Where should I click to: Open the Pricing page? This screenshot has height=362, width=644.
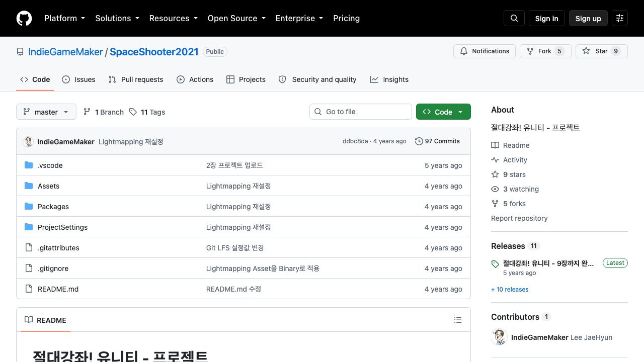pyautogui.click(x=347, y=18)
